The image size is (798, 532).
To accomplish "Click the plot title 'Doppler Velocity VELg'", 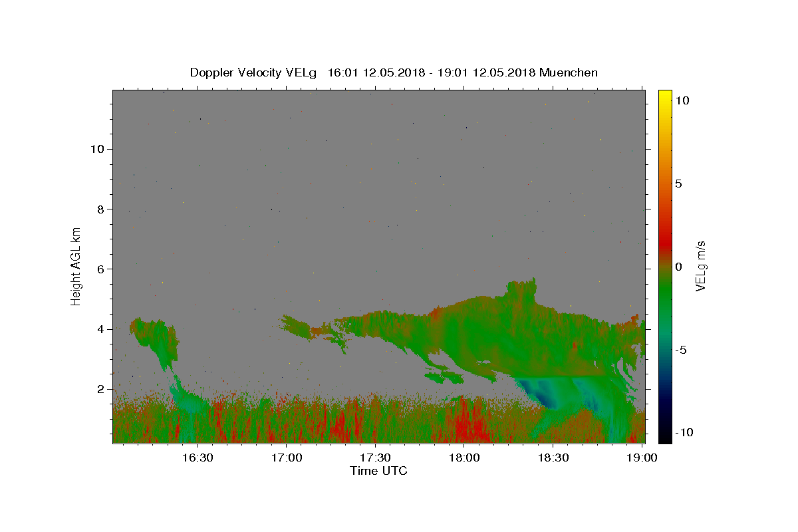I will coord(255,72).
